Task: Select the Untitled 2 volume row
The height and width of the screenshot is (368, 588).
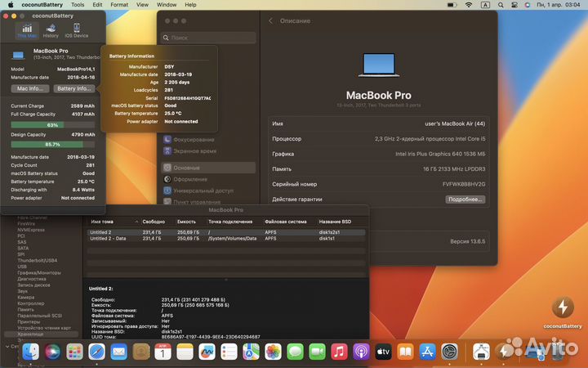Action: 226,232
